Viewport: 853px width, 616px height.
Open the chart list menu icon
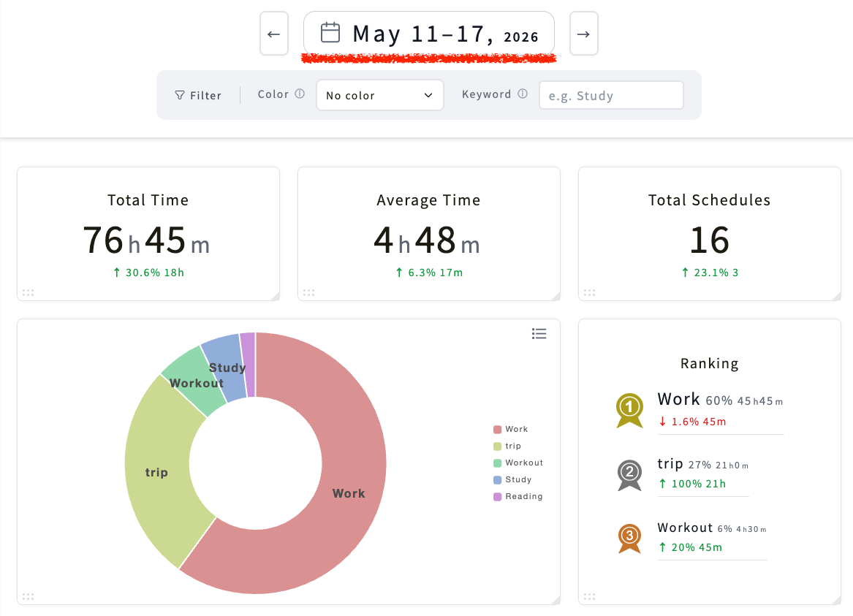click(x=539, y=334)
